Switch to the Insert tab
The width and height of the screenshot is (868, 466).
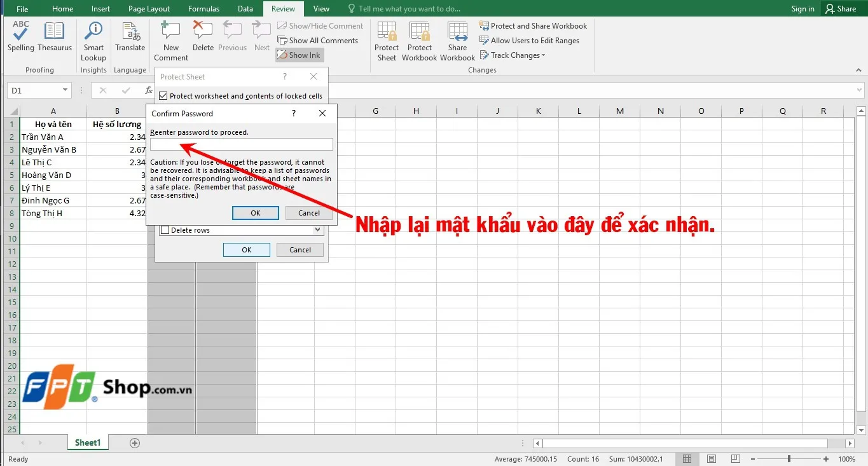pyautogui.click(x=100, y=9)
